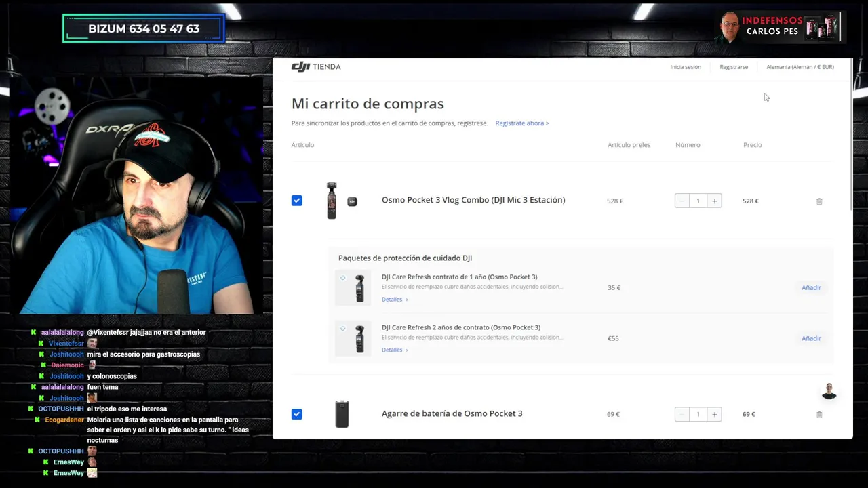Screen dimensions: 868x488
Task: Open the customer support chat avatar
Action: pos(829,391)
